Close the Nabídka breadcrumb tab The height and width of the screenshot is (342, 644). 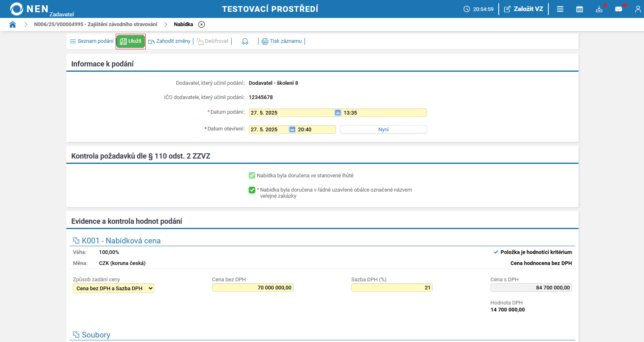pyautogui.click(x=202, y=24)
